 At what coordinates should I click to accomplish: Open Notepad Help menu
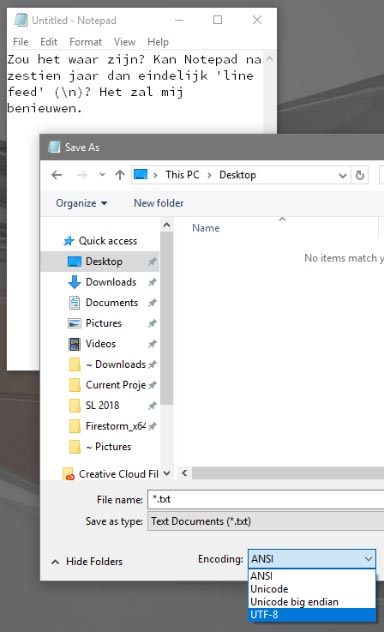[158, 42]
